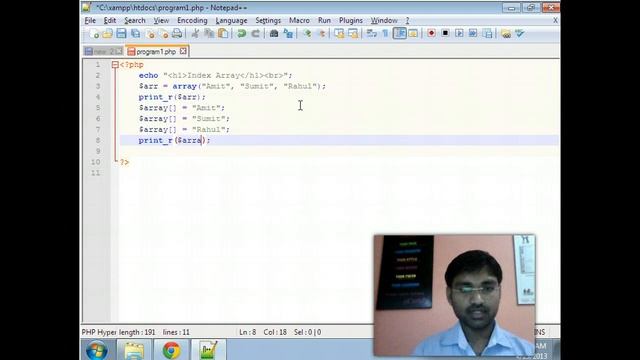Save the recorded macro from the toolbar
Screen dimensions: 640x360
pyautogui.click(x=487, y=33)
